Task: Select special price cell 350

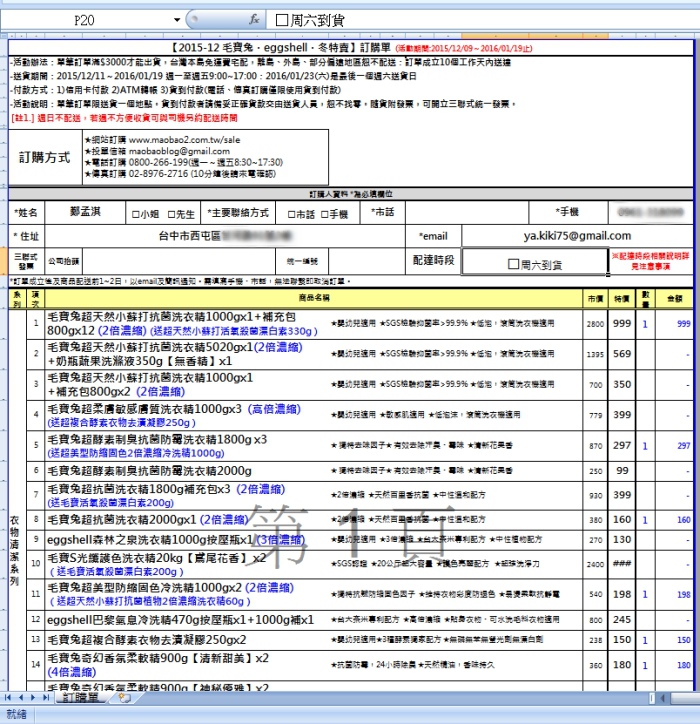Action: (622, 385)
